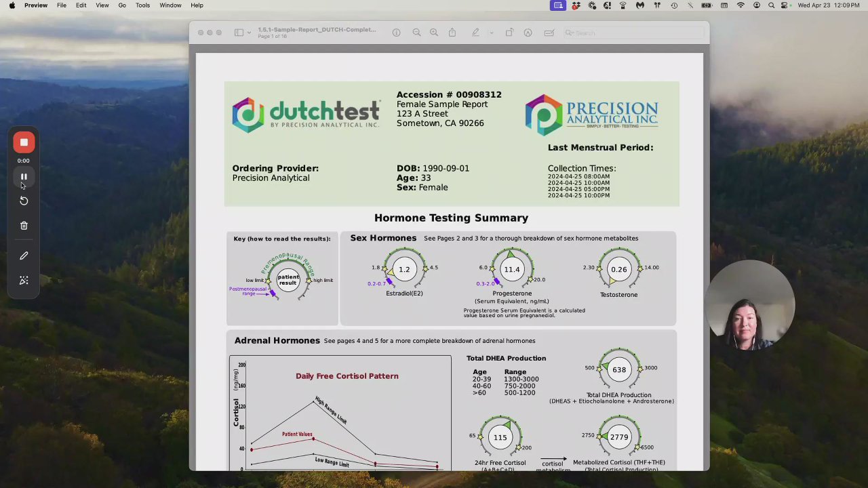
Task: Select the pencil drawing tool in recorder panel
Action: (24, 256)
